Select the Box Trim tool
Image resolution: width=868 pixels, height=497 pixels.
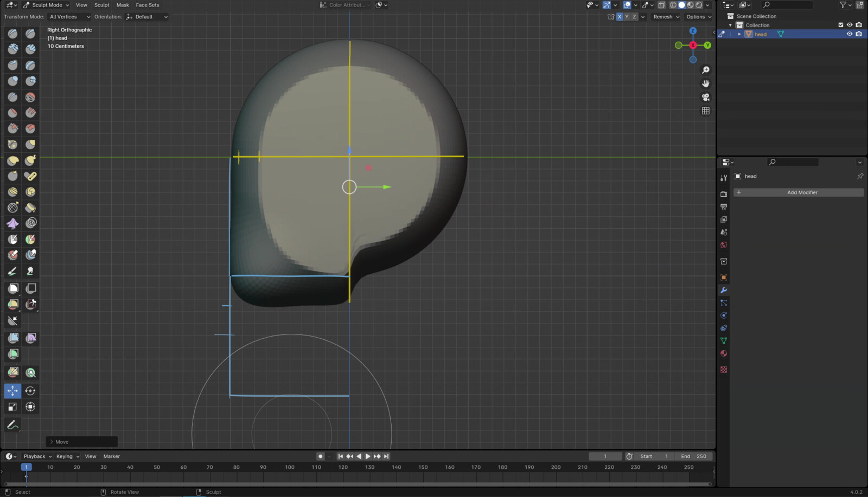click(30, 304)
